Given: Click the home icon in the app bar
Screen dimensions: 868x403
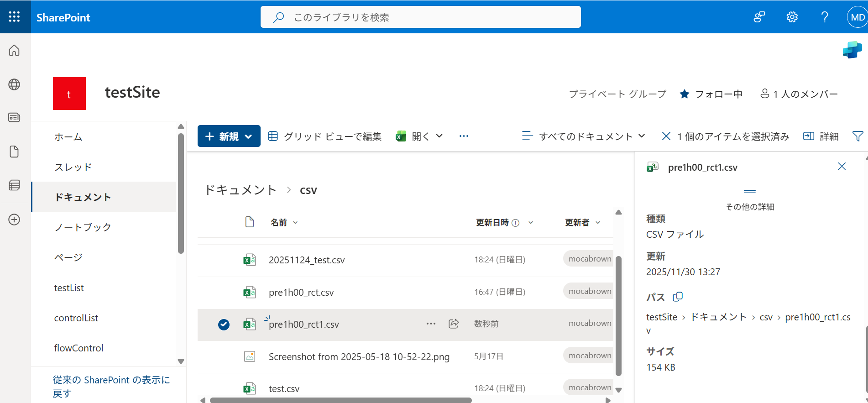Looking at the screenshot, I should [14, 50].
